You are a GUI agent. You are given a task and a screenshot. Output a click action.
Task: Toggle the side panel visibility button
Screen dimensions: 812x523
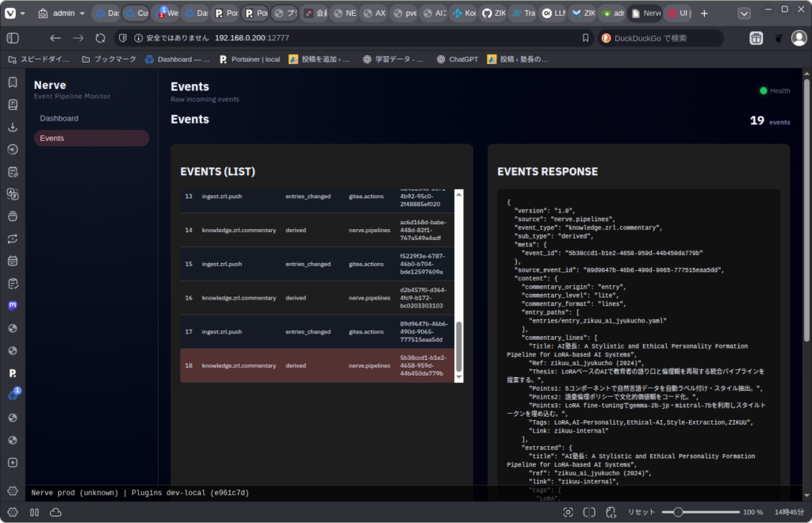pos(13,38)
